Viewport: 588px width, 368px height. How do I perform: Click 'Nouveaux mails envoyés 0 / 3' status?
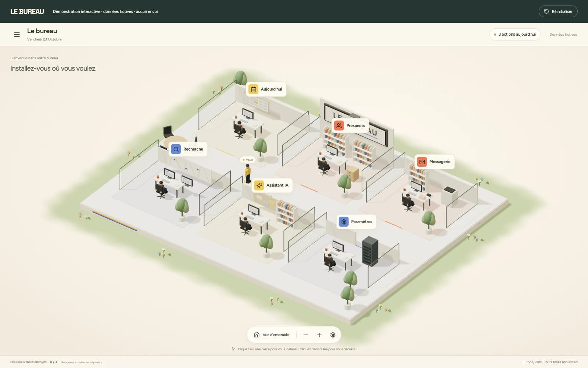coord(33,362)
